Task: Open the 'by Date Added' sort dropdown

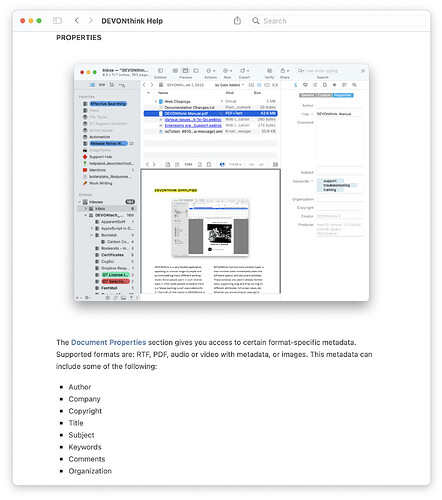Action: click(229, 85)
